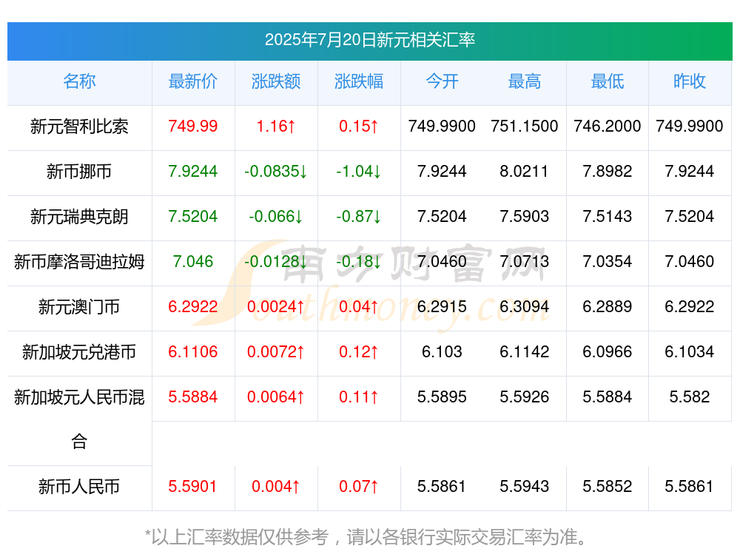This screenshot has height=560, width=740.
Task: Click the row name 新币挪币
Action: tap(79, 172)
